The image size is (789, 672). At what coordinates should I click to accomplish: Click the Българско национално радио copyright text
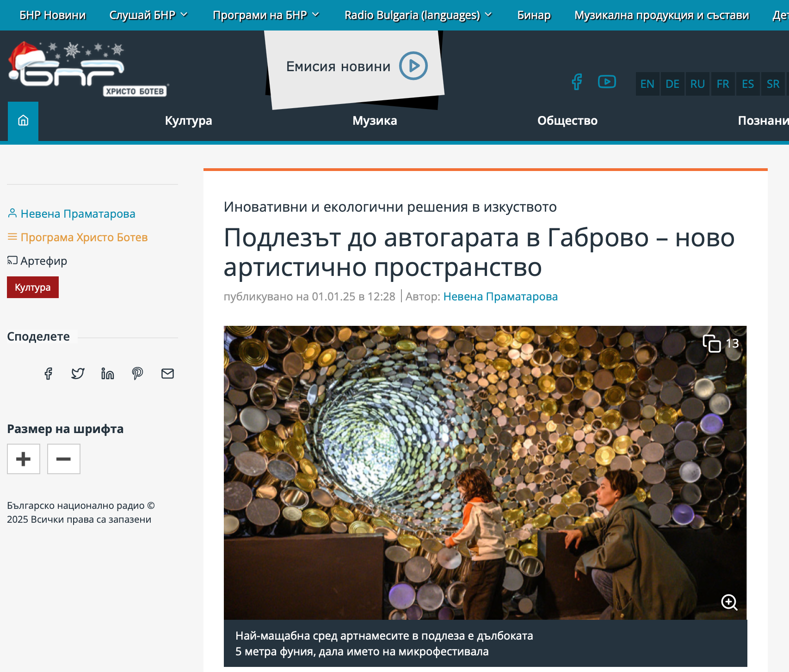pyautogui.click(x=81, y=512)
